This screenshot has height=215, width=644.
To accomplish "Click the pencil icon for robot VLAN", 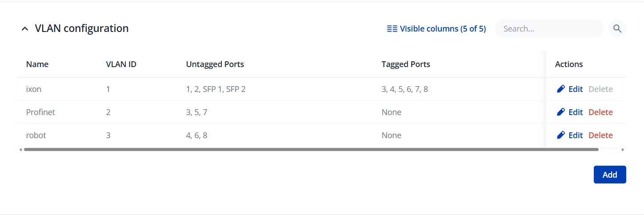I will point(561,135).
